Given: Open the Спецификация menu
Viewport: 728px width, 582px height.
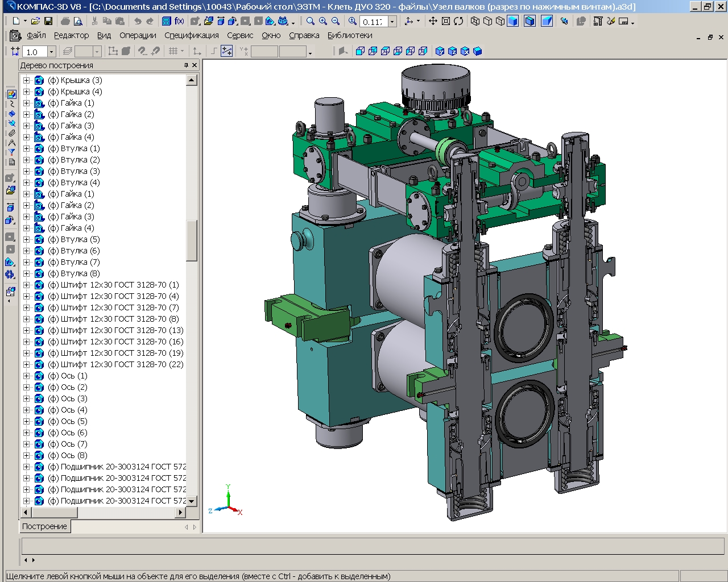Looking at the screenshot, I should pos(191,35).
